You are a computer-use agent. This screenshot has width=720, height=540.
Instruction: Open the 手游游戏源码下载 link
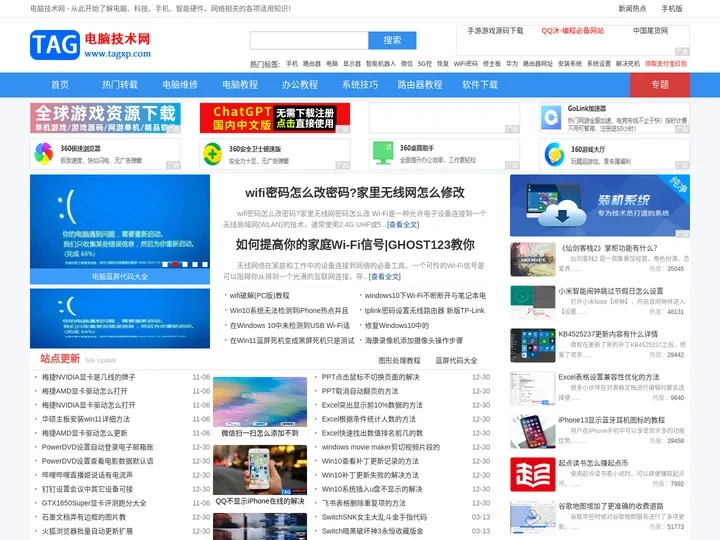coord(495,31)
